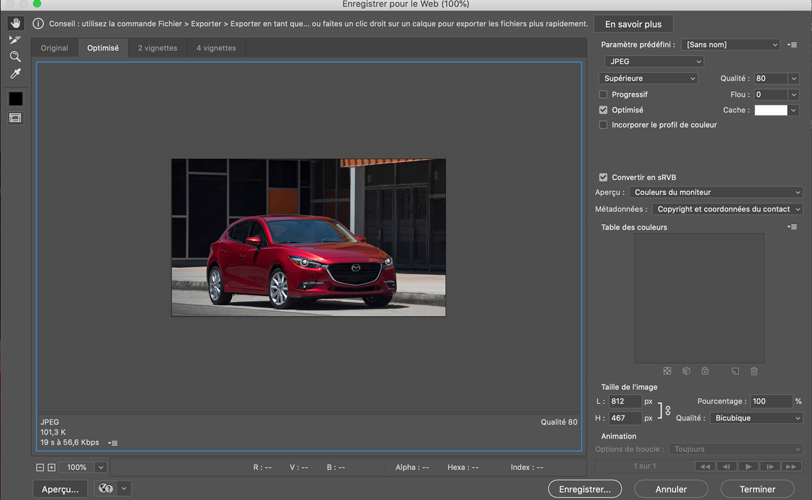Open Supérieure quality preset dropdown
This screenshot has height=500, width=812.
(x=648, y=78)
